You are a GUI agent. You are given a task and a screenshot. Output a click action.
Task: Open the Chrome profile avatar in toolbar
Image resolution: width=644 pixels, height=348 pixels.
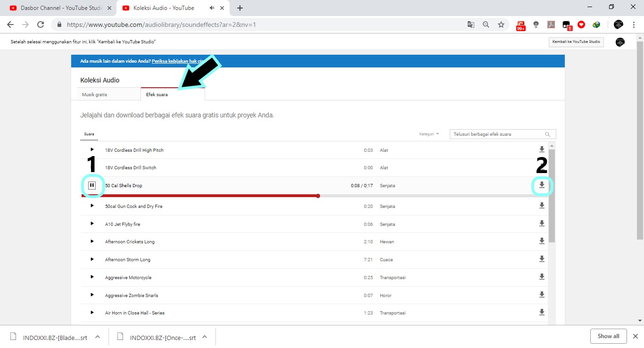(x=619, y=25)
